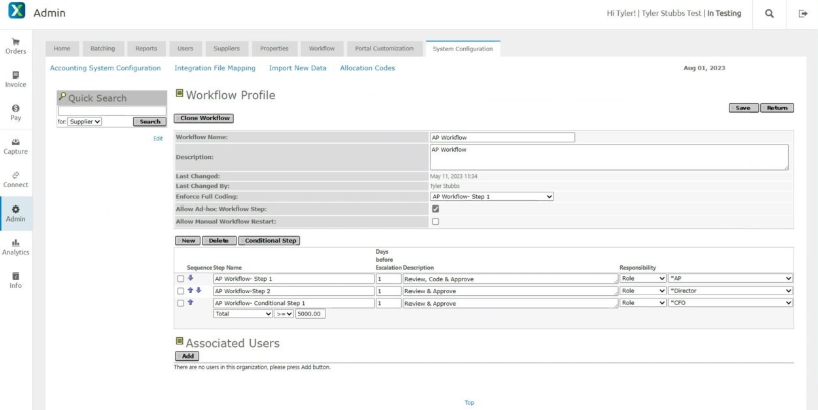Viewport: 818px width, 410px height.
Task: Open the Invoice sidebar section
Action: coord(15,79)
